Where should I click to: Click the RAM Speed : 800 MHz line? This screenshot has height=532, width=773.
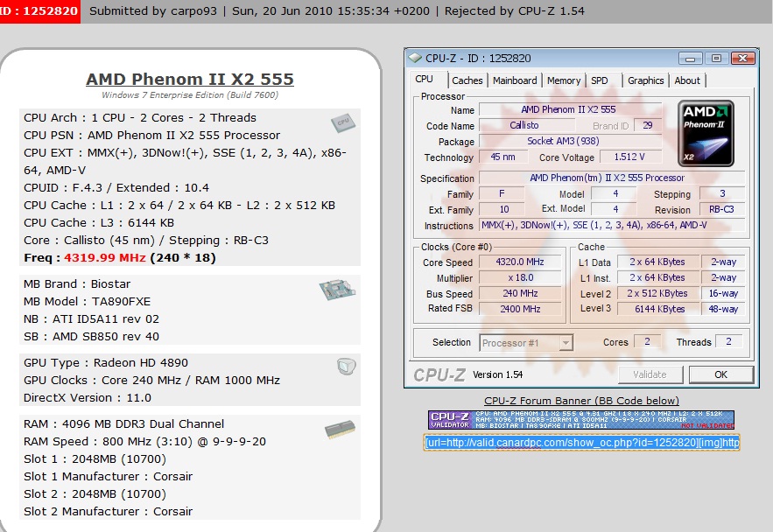pos(145,441)
